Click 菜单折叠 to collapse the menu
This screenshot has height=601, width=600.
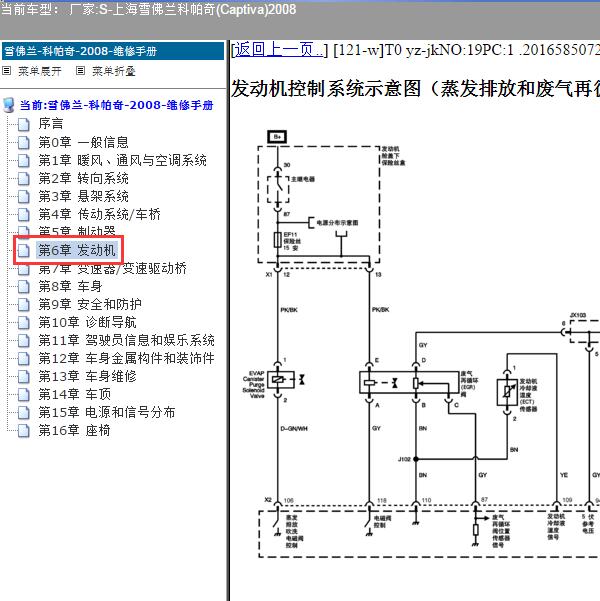(113, 71)
